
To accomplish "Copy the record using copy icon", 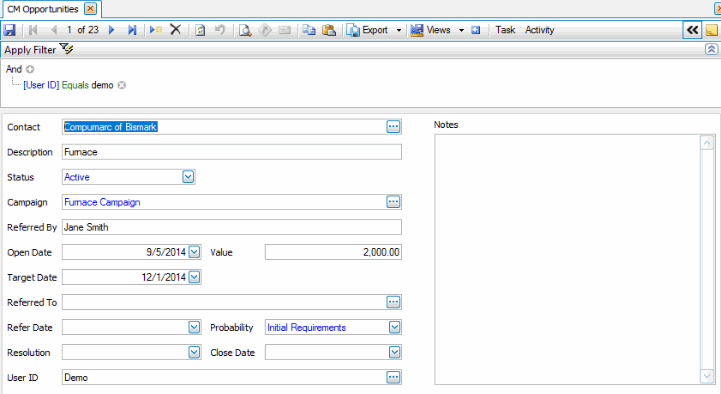I will pos(309,30).
